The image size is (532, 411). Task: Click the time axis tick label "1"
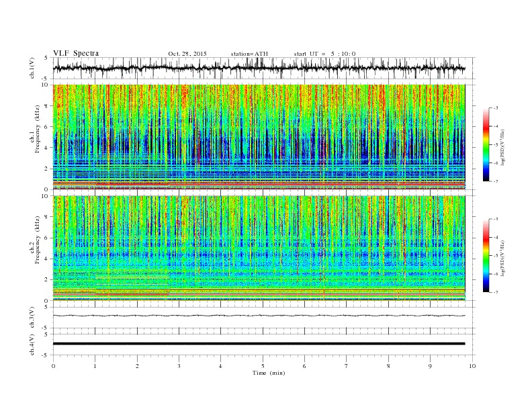tap(95, 366)
